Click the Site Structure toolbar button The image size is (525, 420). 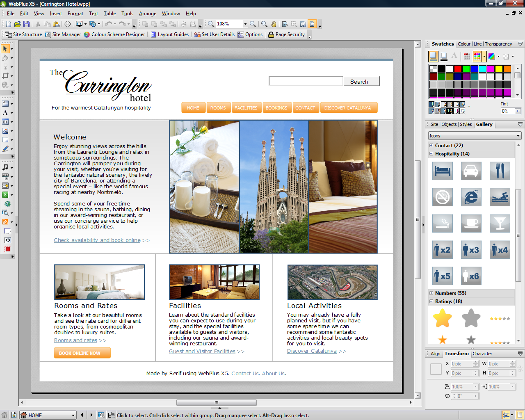[x=23, y=34]
